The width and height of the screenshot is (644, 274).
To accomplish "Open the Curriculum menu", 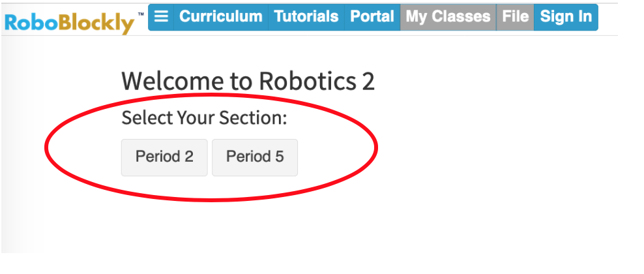I will [221, 17].
